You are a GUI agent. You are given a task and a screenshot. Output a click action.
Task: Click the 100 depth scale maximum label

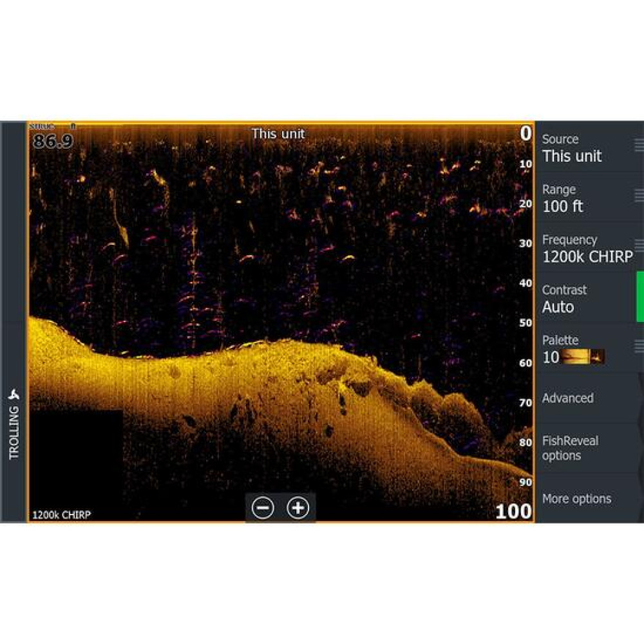pyautogui.click(x=513, y=512)
